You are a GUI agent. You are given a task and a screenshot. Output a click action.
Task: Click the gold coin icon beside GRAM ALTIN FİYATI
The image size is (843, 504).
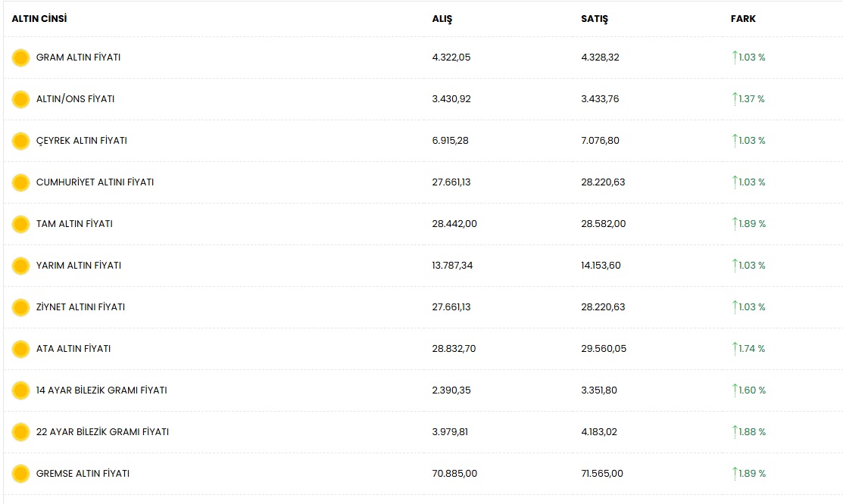[x=20, y=58]
